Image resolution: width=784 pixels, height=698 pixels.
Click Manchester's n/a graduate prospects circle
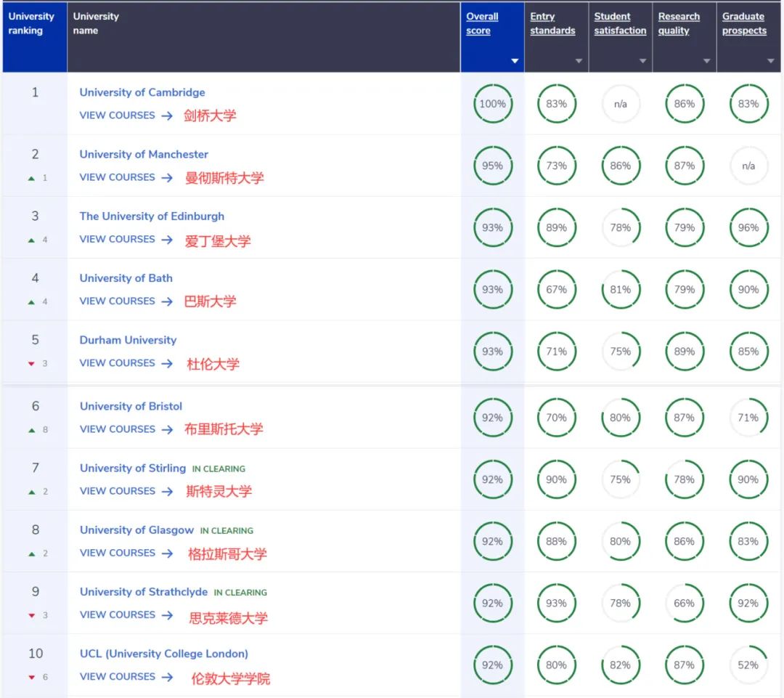pos(748,166)
